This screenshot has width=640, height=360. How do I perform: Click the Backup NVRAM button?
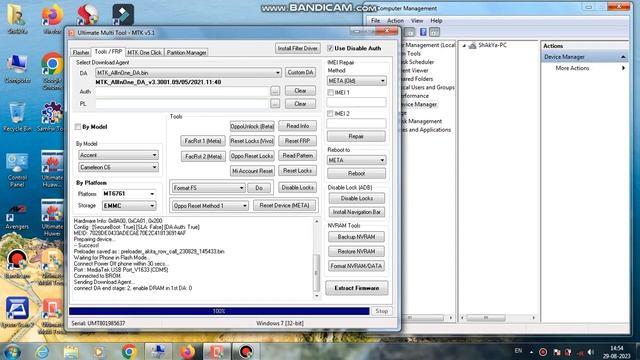(356, 237)
